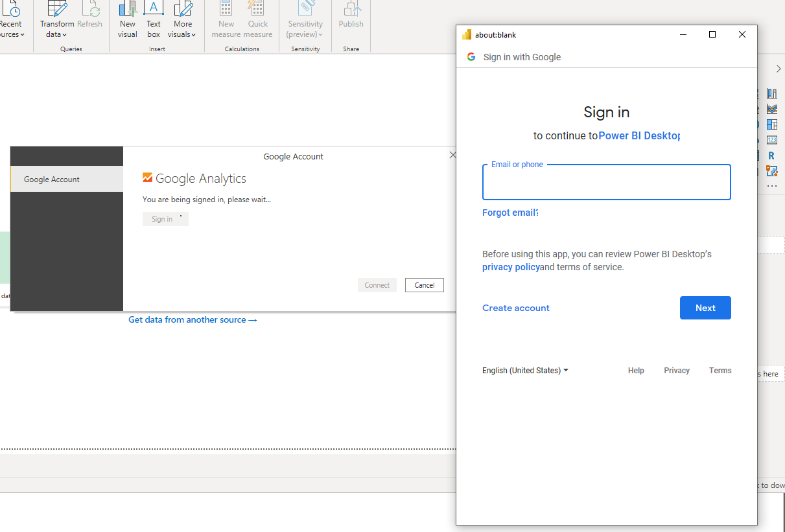The image size is (785, 532).
Task: Click Get data from another source link
Action: [x=193, y=319]
